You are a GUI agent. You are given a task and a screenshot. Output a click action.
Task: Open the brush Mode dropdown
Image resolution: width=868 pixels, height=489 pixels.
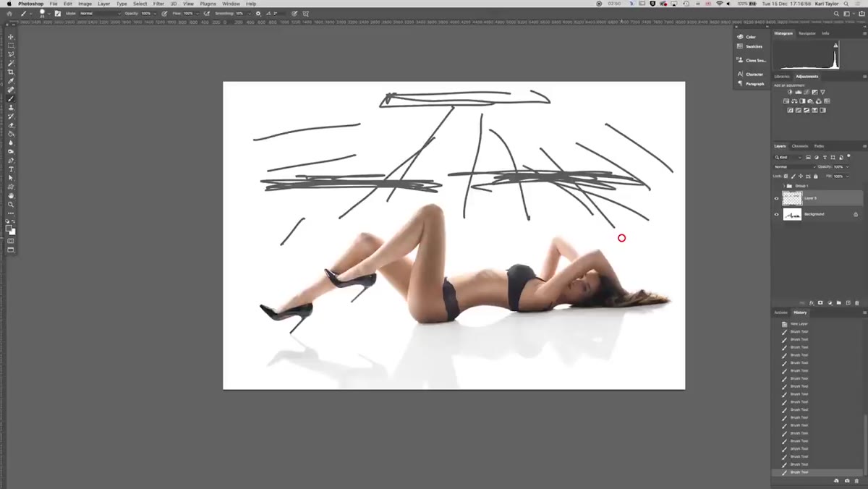point(99,13)
